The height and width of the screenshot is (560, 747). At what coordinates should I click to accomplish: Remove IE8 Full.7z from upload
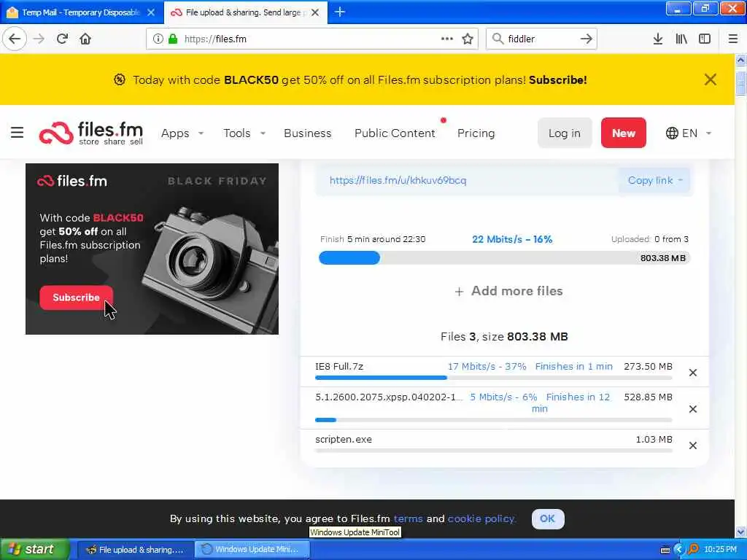click(693, 373)
